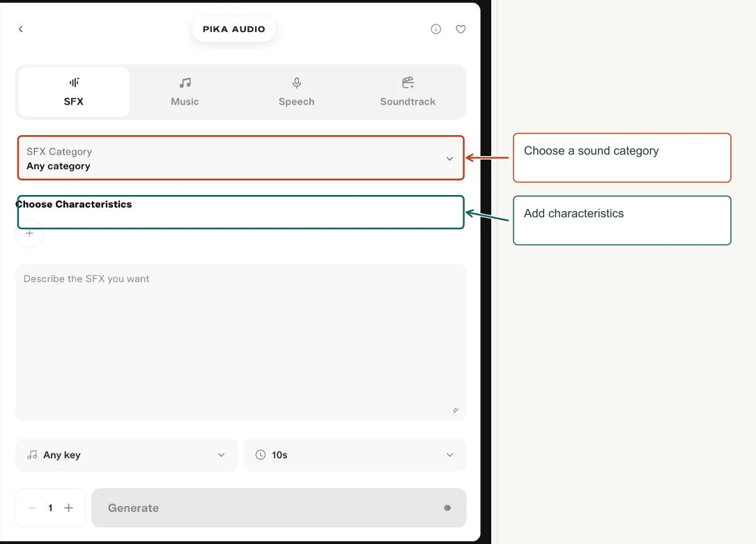The image size is (756, 544).
Task: Switch to the Music tab
Action: point(185,91)
